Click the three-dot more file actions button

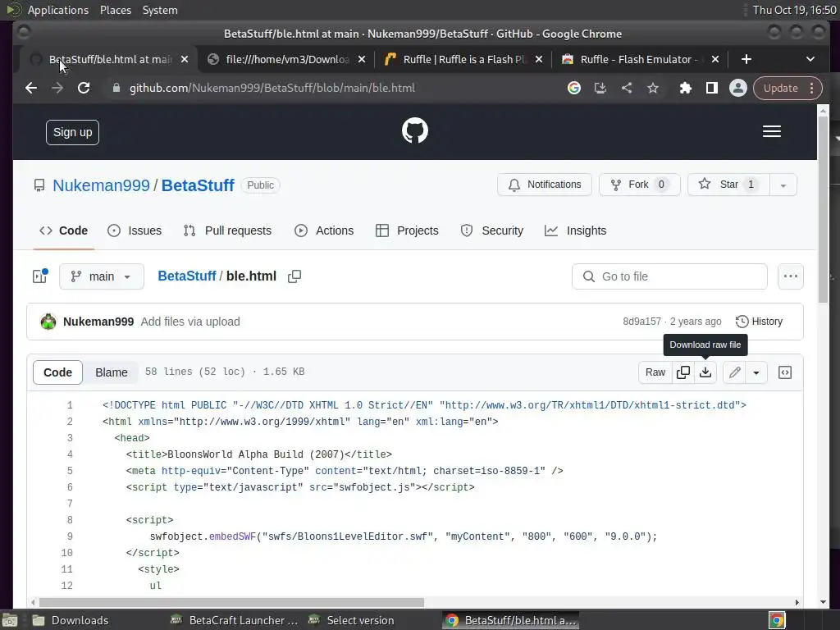tap(790, 276)
